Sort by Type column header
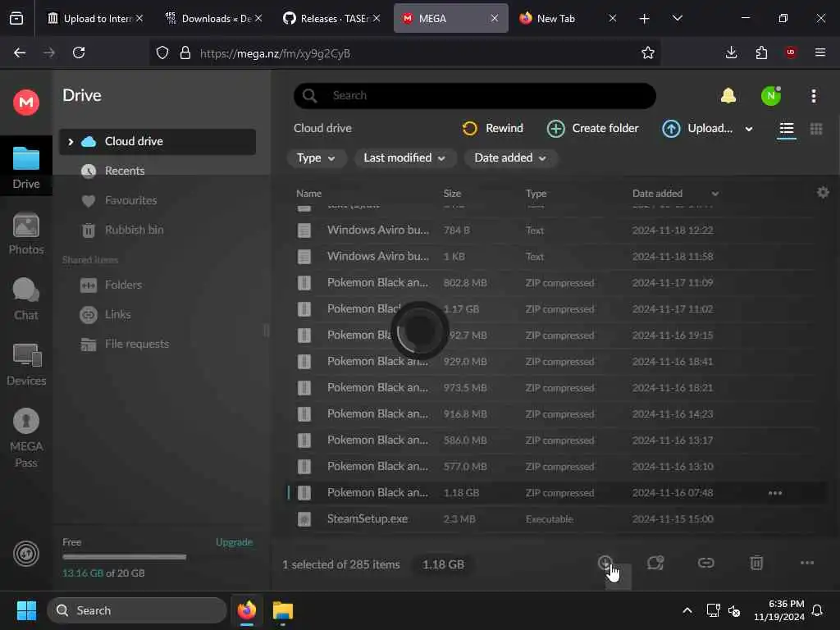The image size is (840, 630). pyautogui.click(x=536, y=194)
